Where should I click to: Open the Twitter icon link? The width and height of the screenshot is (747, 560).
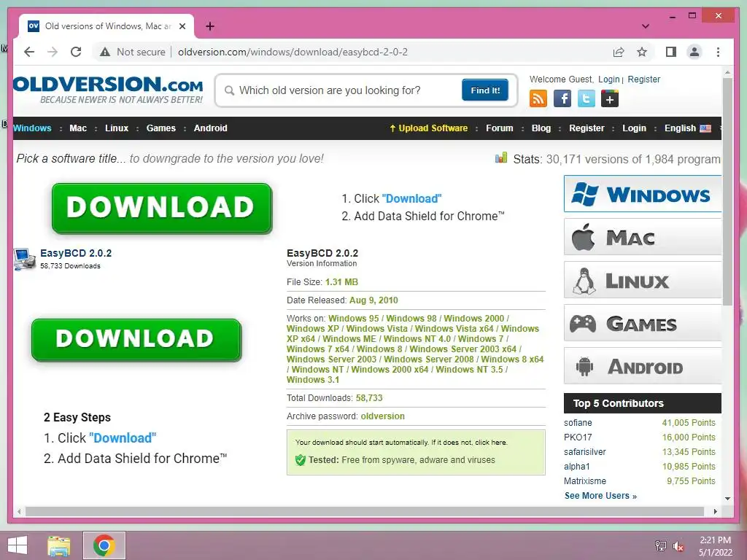point(586,99)
